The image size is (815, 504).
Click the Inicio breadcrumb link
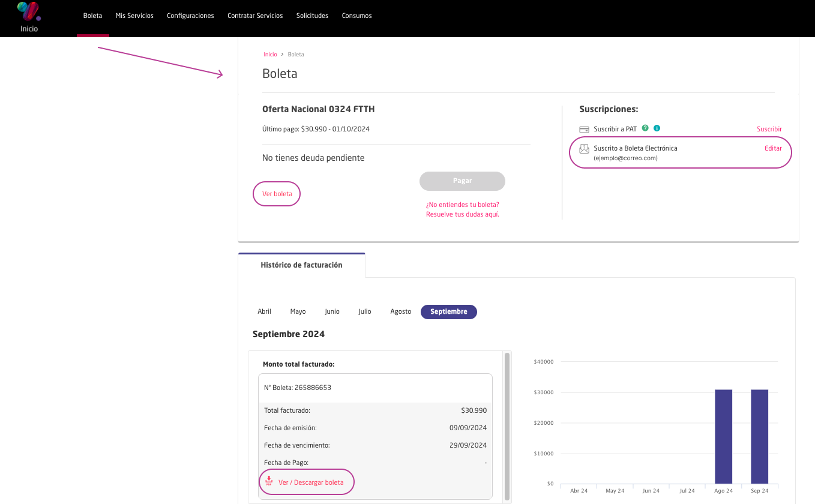click(x=270, y=55)
